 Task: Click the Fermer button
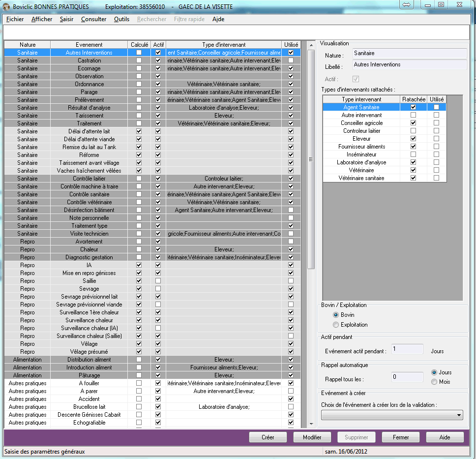click(401, 437)
